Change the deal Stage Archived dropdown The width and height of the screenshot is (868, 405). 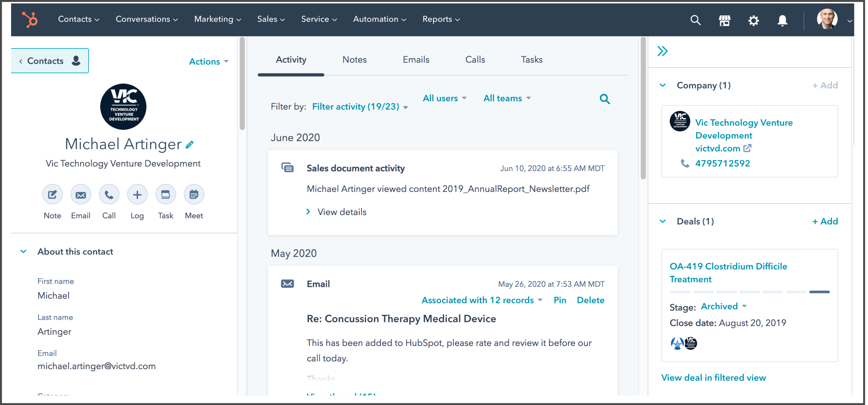724,306
